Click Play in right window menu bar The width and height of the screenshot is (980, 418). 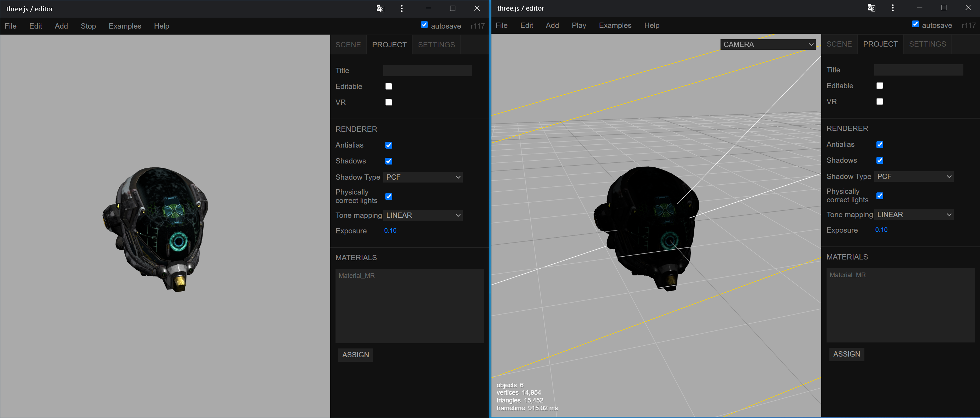[579, 25]
